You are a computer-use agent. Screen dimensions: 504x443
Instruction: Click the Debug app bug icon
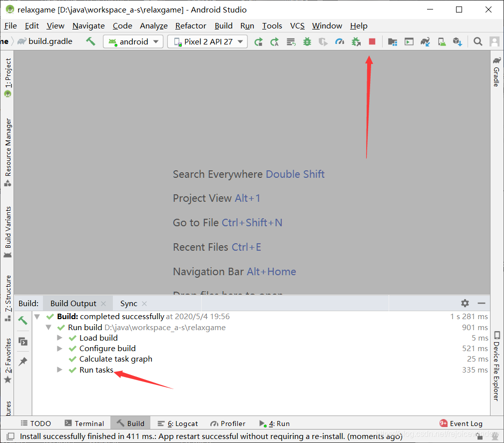click(x=307, y=42)
